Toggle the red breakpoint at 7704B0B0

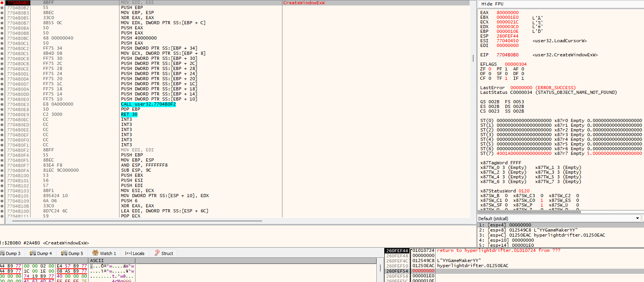point(2,3)
